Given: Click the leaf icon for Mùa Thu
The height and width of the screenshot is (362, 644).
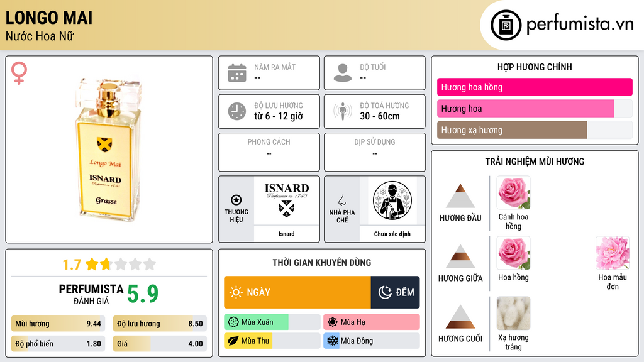Looking at the screenshot, I should (233, 341).
